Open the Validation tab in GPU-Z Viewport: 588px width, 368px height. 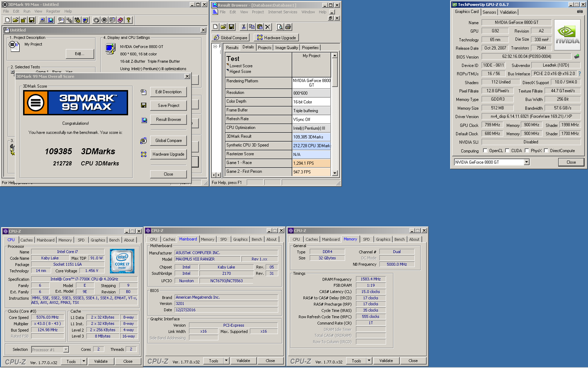click(508, 12)
